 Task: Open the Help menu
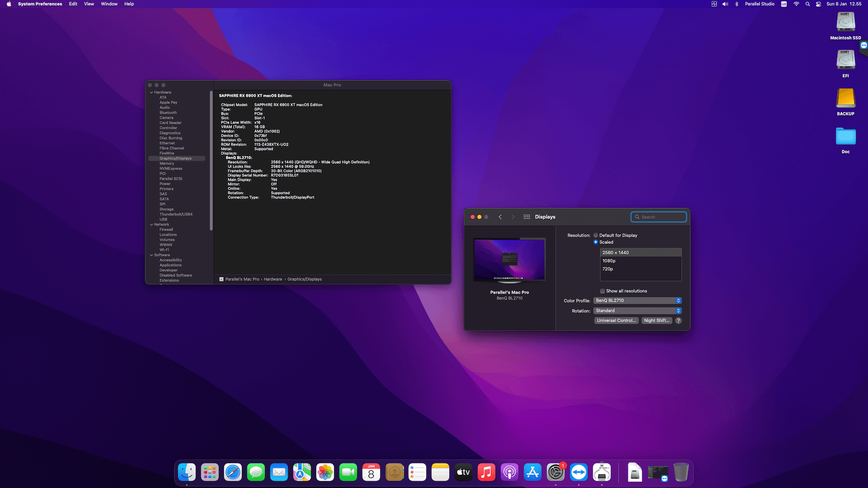pyautogui.click(x=129, y=4)
